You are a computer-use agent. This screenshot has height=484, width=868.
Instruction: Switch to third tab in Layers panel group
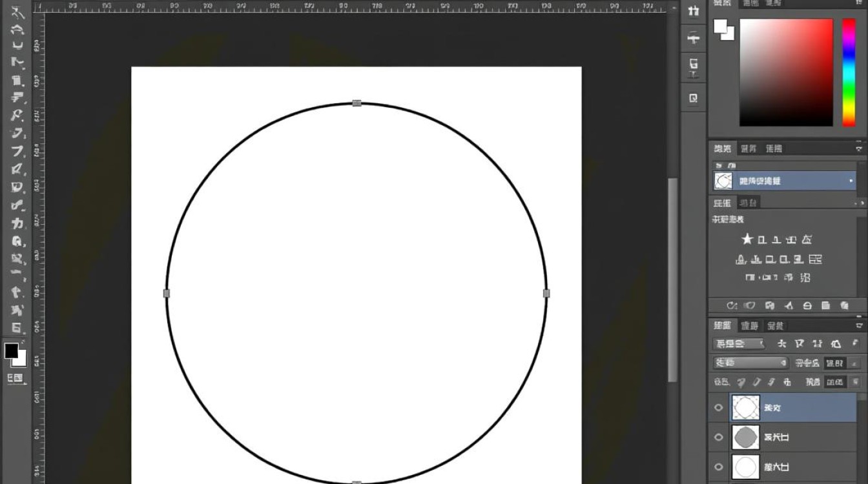[775, 326]
